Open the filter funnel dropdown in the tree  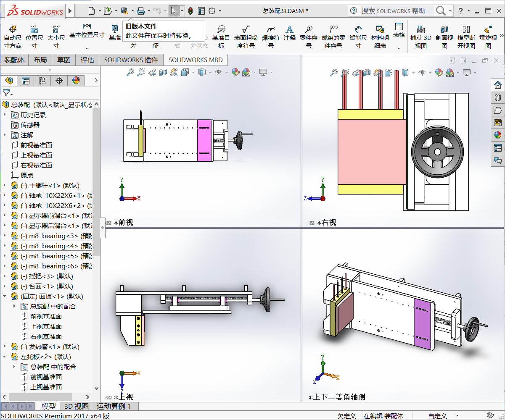click(8, 93)
